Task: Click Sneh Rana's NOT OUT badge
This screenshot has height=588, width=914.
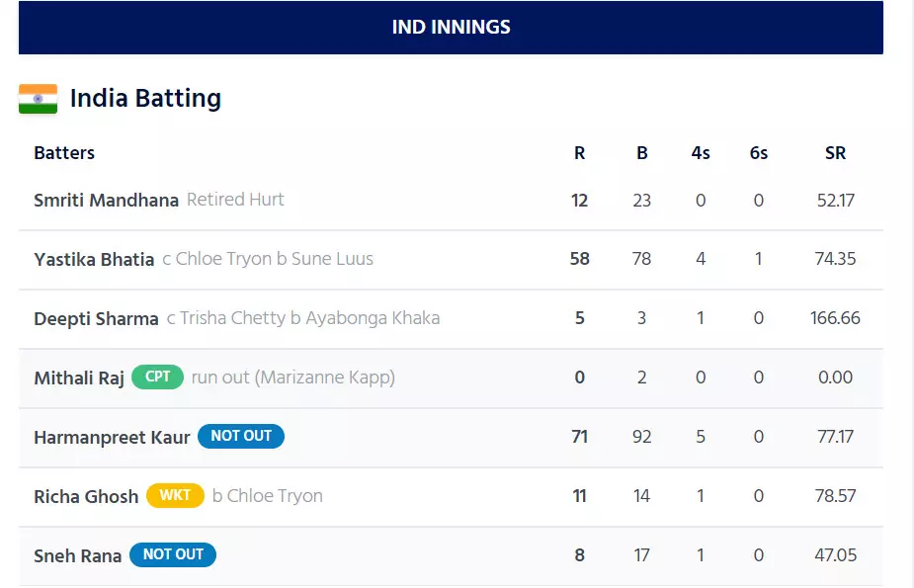Action: (x=173, y=554)
